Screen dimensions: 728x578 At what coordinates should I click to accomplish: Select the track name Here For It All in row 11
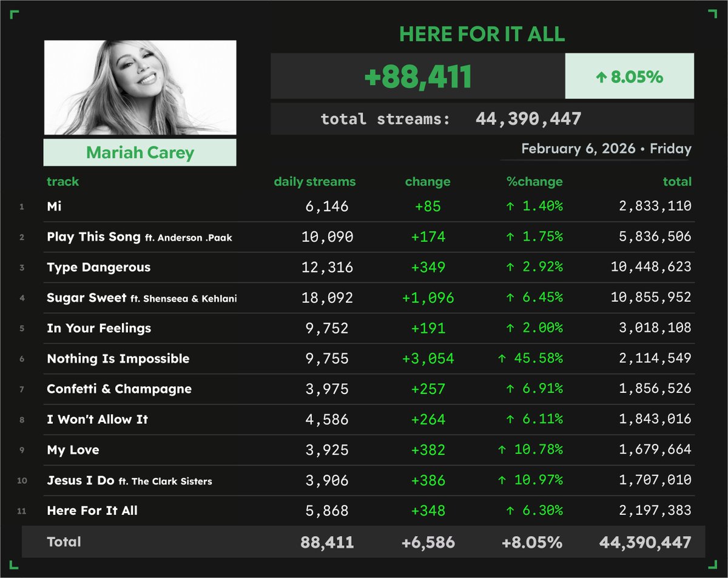(x=92, y=511)
